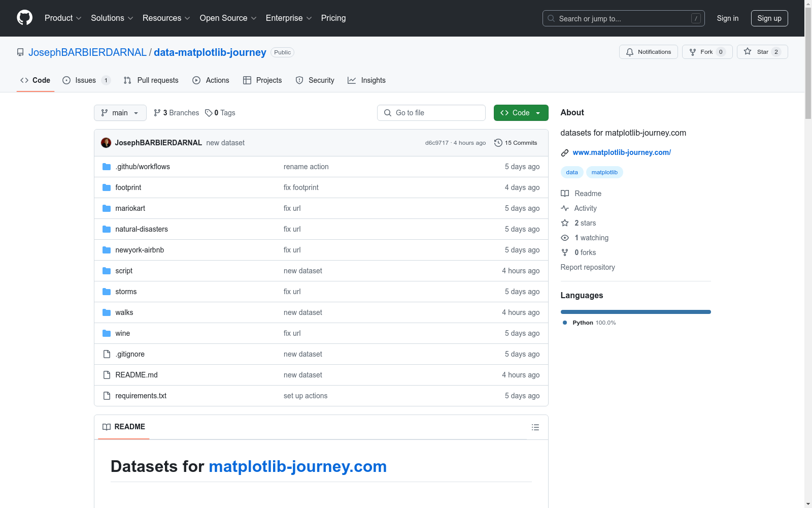Click the Report repository link
This screenshot has width=812, height=508.
click(x=588, y=267)
